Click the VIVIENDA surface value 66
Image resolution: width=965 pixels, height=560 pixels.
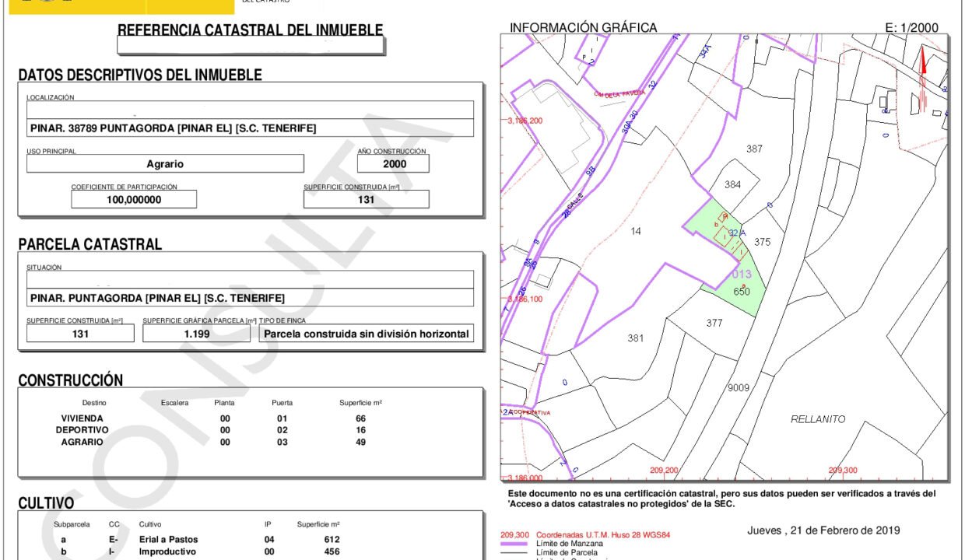coord(360,418)
